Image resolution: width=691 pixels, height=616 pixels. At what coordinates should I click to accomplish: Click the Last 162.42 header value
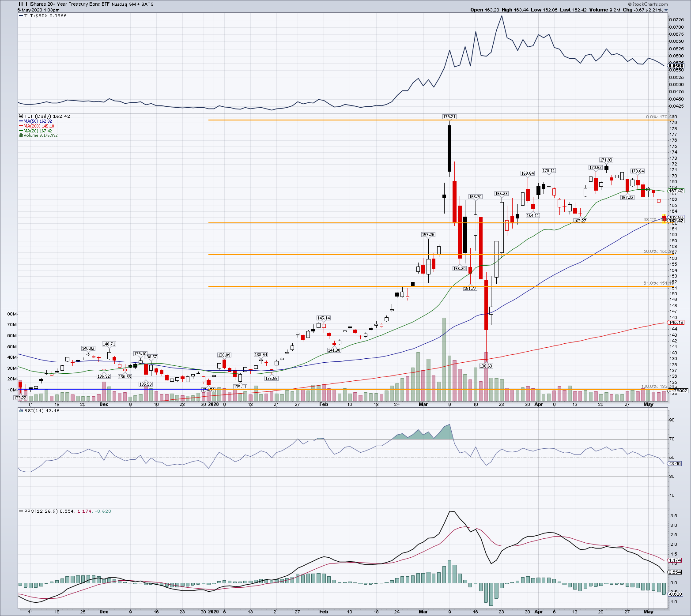(574, 10)
